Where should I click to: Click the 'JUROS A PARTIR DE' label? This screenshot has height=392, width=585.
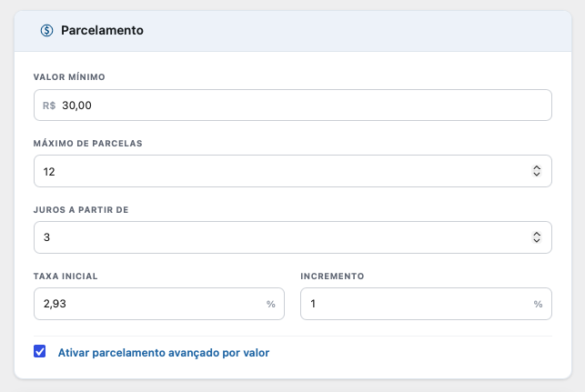point(81,209)
